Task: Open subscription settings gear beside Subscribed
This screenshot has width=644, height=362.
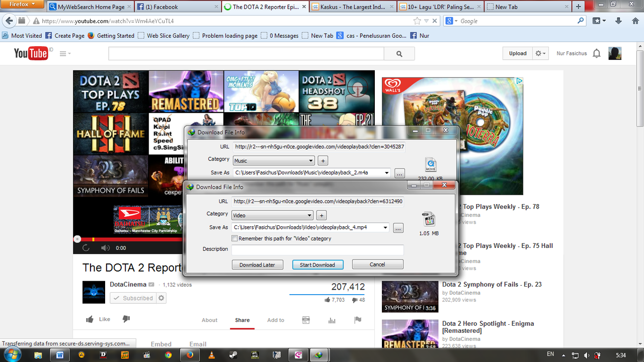Action: (x=162, y=298)
